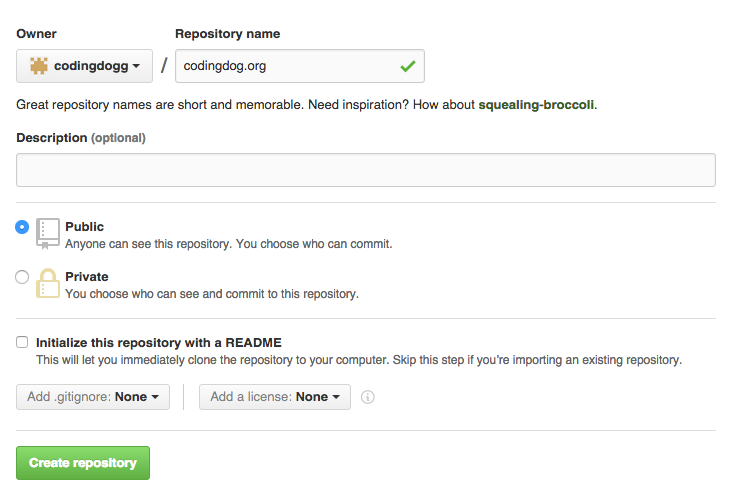Click the public repository book icon
Viewport: 735px width, 503px height.
pos(48,233)
